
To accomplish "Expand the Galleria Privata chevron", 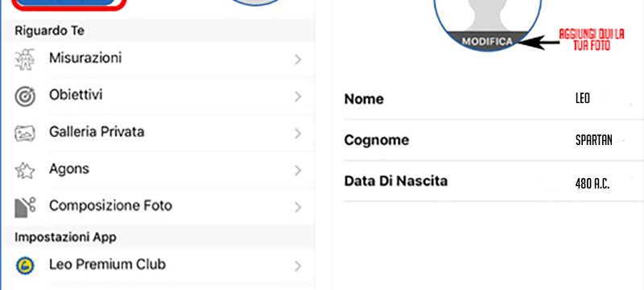I will (298, 134).
